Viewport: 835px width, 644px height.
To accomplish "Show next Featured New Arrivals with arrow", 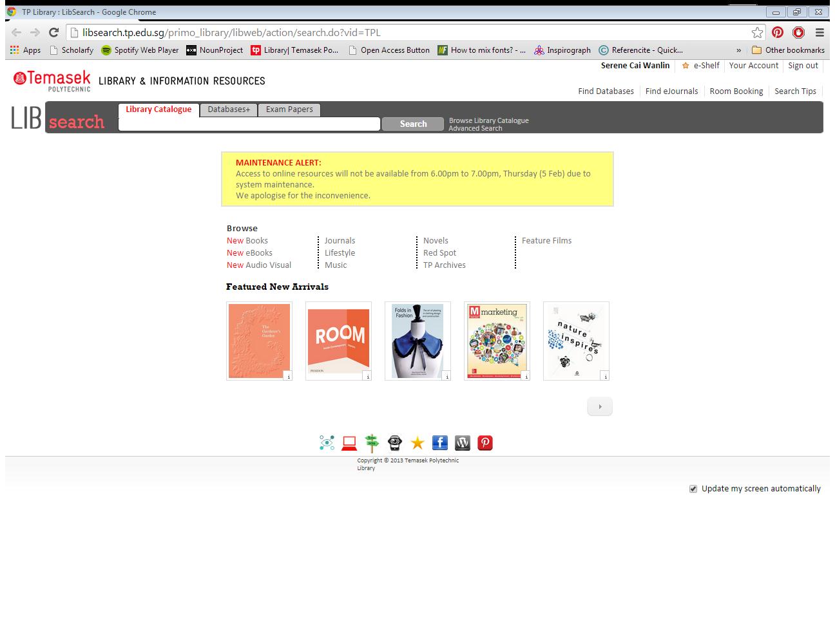I will 600,406.
